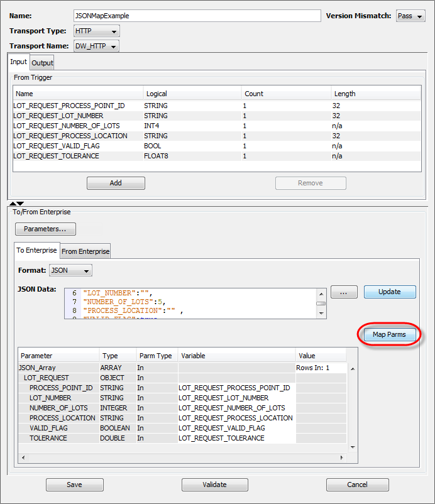Select the LOT_REQUEST_TOLERANCE row in From Trigger
435x504 pixels.
point(56,156)
